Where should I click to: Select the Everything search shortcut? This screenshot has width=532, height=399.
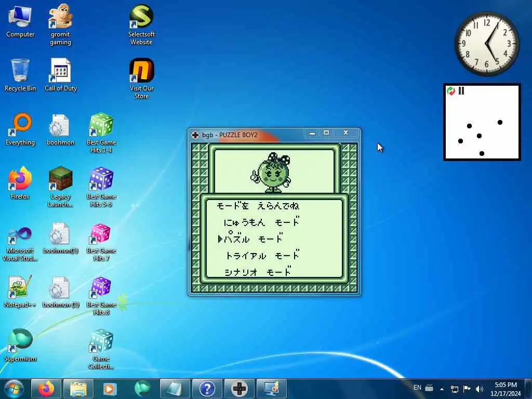click(x=20, y=129)
